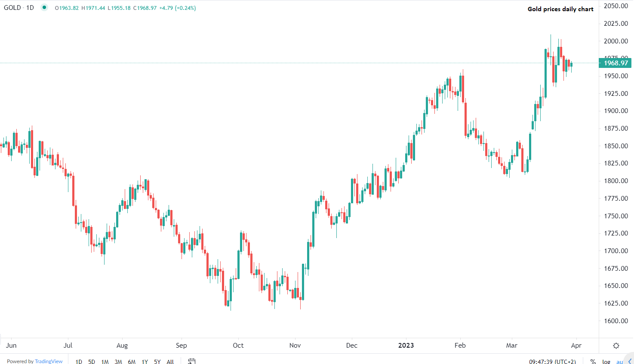Select the 6M range button
Image resolution: width=634 pixels, height=364 pixels.
[x=132, y=361]
